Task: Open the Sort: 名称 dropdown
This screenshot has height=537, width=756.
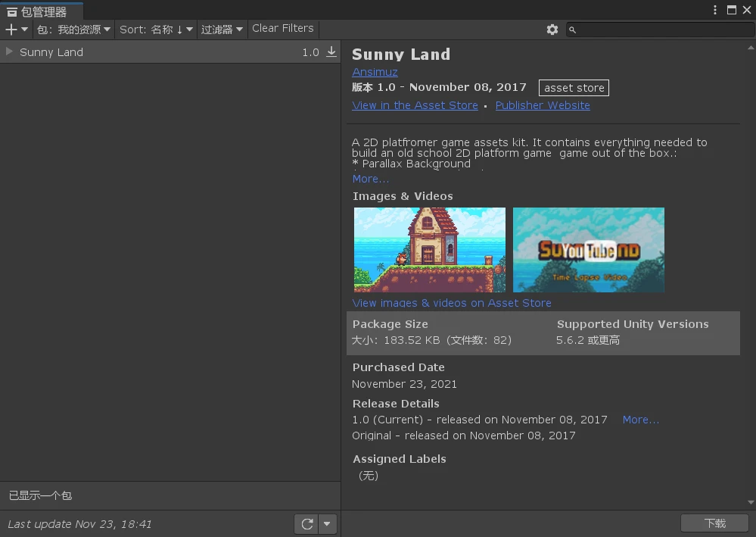Action: (x=156, y=30)
